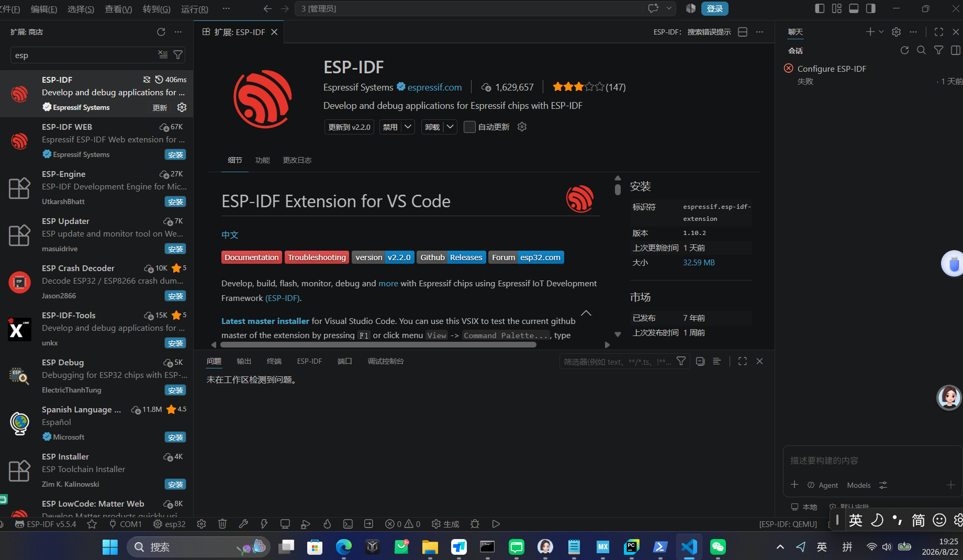Click the flash device lightning icon
Screen dimensions: 963x560
tap(264, 524)
